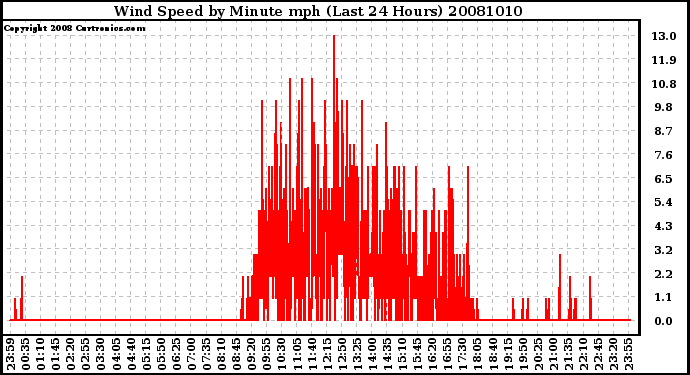Click the 11:05 time label
690x375 pixels.
click(x=297, y=355)
